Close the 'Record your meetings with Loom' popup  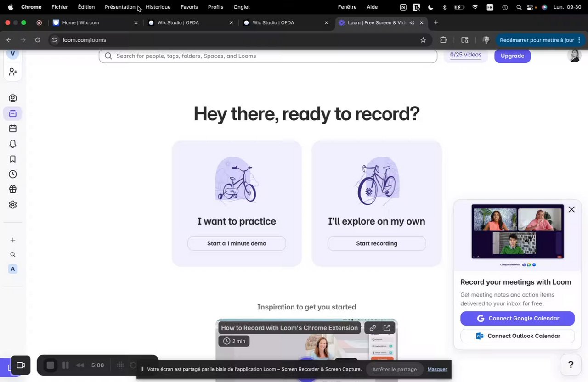[571, 209]
